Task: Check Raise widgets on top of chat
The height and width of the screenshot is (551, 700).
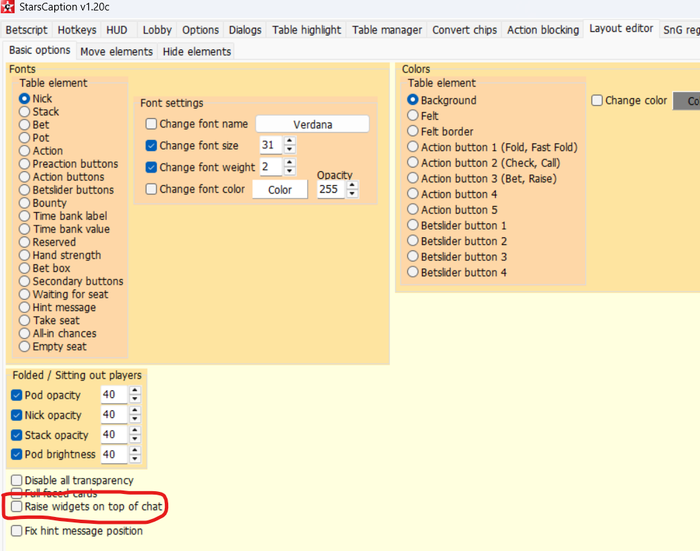Action: pyautogui.click(x=17, y=506)
